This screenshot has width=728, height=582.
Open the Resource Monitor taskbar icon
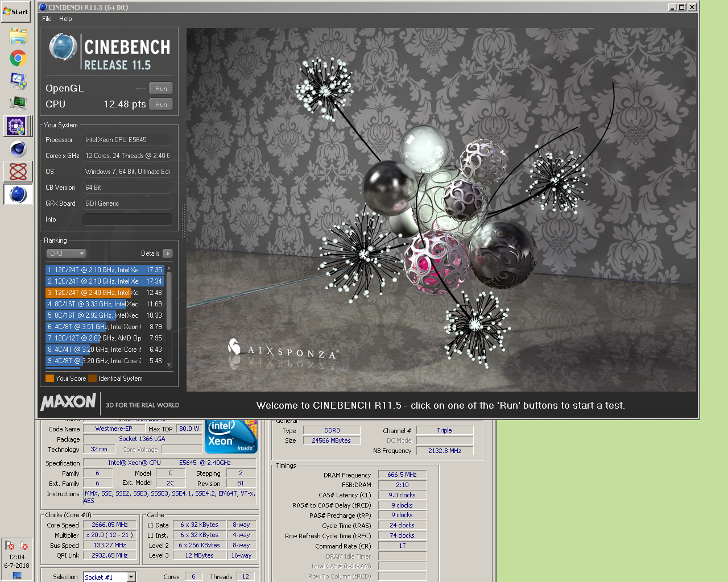tap(18, 103)
